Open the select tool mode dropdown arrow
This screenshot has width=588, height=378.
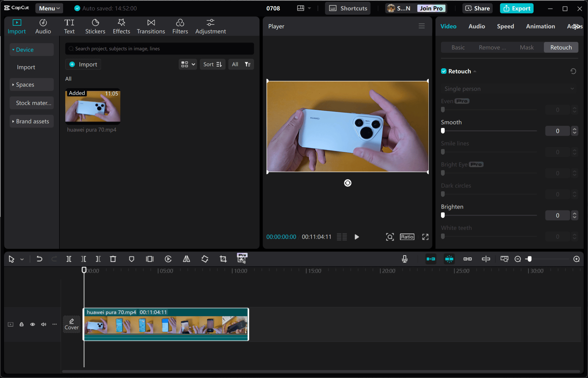coord(22,259)
